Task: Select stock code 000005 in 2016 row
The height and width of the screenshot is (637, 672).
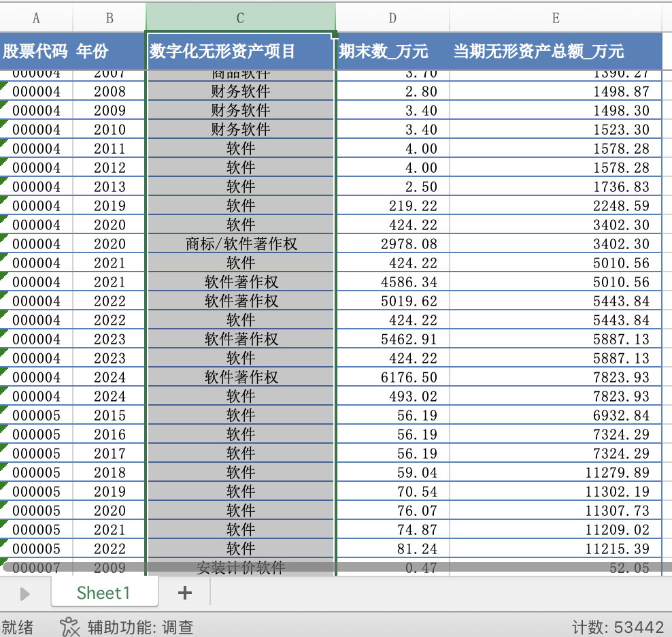Action: click(37, 434)
